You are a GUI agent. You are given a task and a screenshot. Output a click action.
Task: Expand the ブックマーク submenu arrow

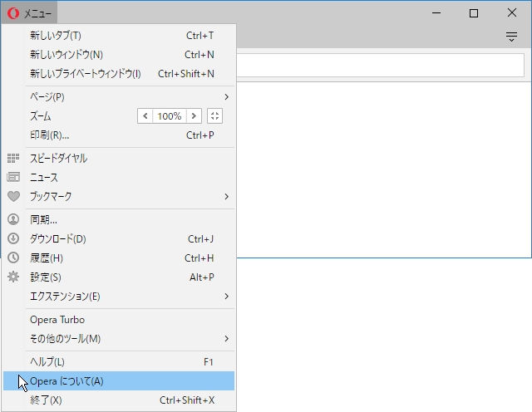point(226,197)
